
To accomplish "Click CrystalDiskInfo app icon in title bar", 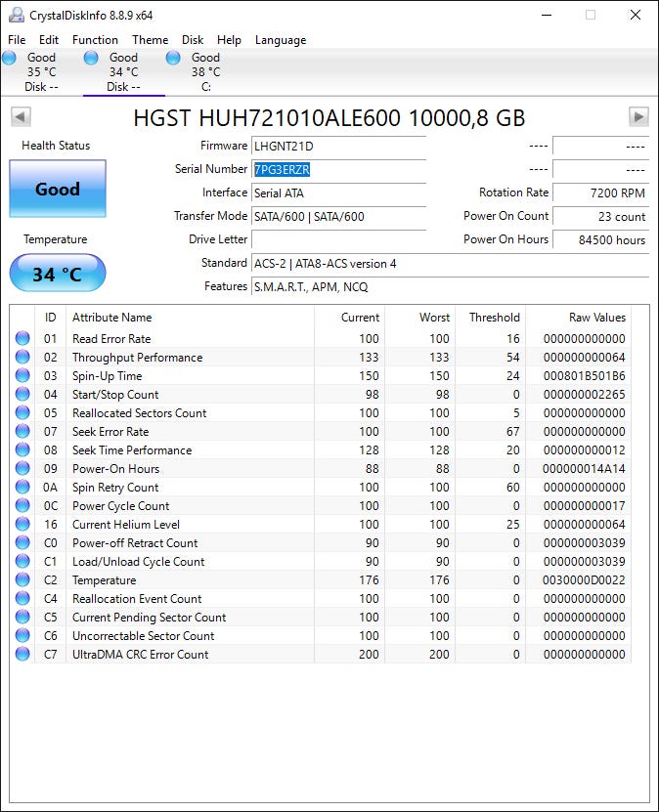I will coord(16,15).
